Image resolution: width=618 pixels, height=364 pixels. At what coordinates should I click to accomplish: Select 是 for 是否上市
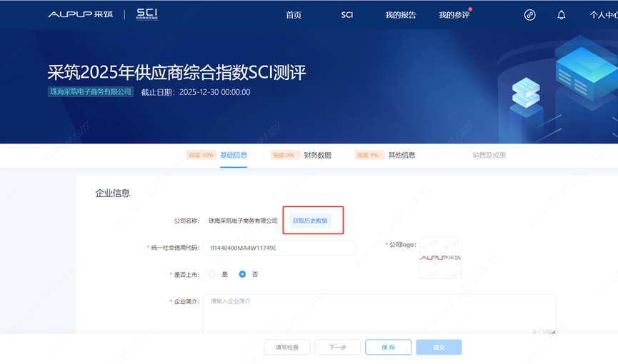pos(212,274)
